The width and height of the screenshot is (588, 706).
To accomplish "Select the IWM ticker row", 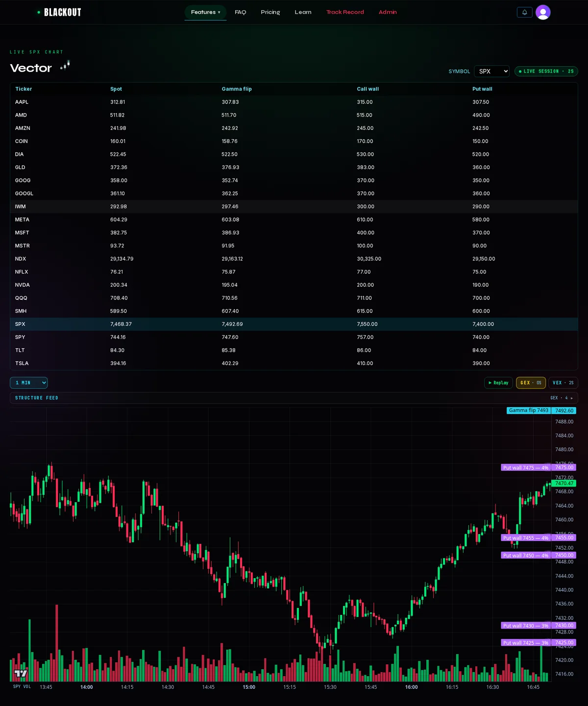I will tap(294, 206).
